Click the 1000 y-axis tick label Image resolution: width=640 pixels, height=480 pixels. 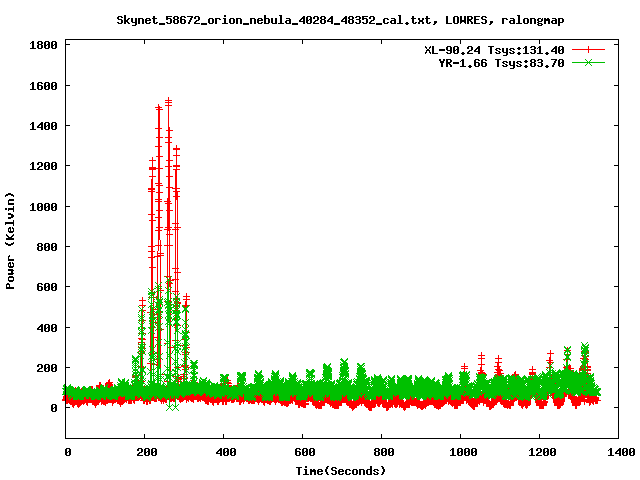(x=43, y=207)
